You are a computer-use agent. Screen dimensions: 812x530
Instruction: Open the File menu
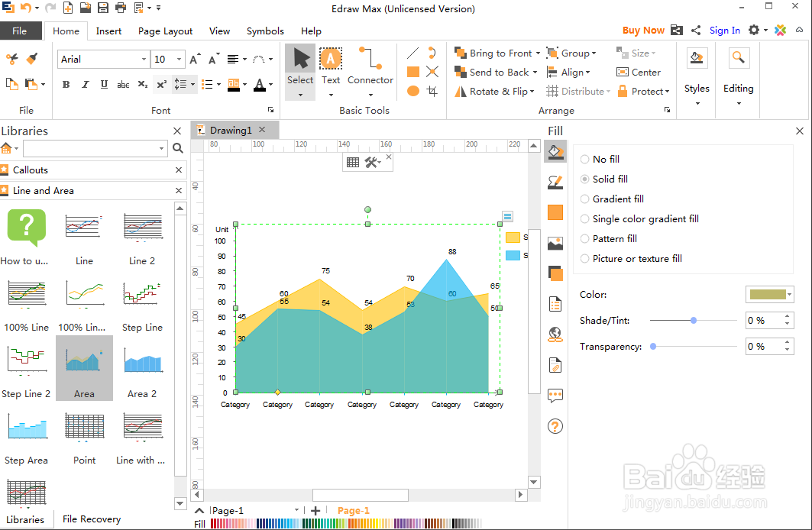click(x=20, y=31)
